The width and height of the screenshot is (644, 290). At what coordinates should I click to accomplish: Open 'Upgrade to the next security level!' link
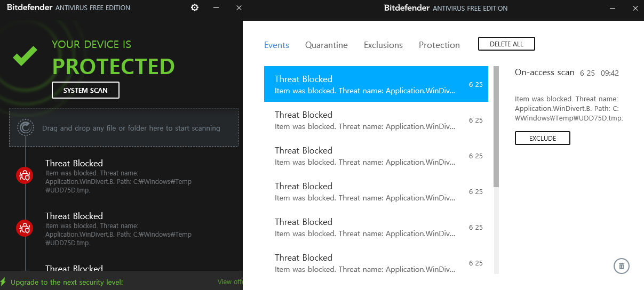67,282
